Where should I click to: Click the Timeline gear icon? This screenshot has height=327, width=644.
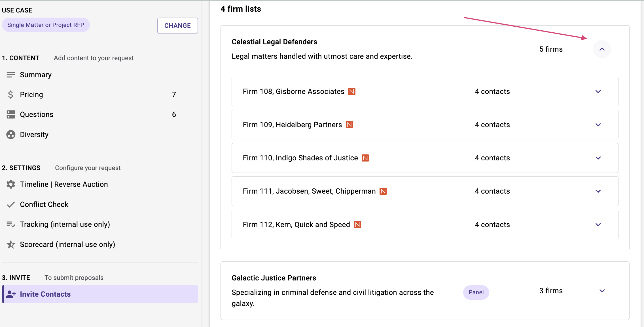[x=11, y=184]
